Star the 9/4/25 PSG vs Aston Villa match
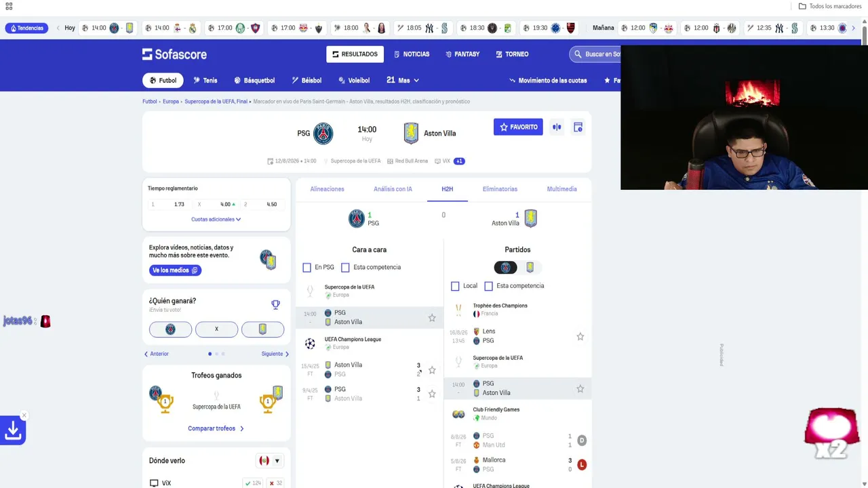The width and height of the screenshot is (868, 488). click(432, 394)
